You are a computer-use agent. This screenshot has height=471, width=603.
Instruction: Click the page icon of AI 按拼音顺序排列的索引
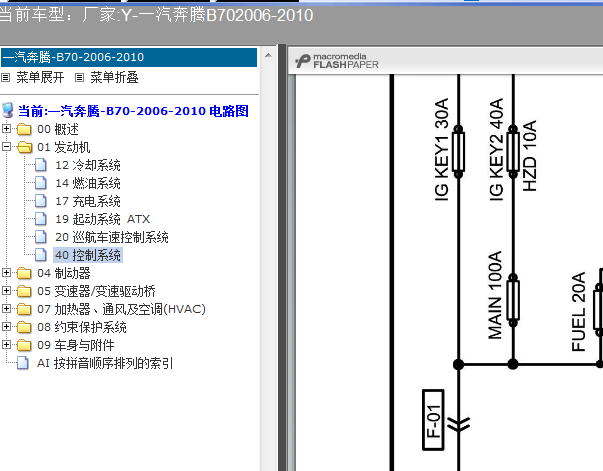(x=23, y=363)
